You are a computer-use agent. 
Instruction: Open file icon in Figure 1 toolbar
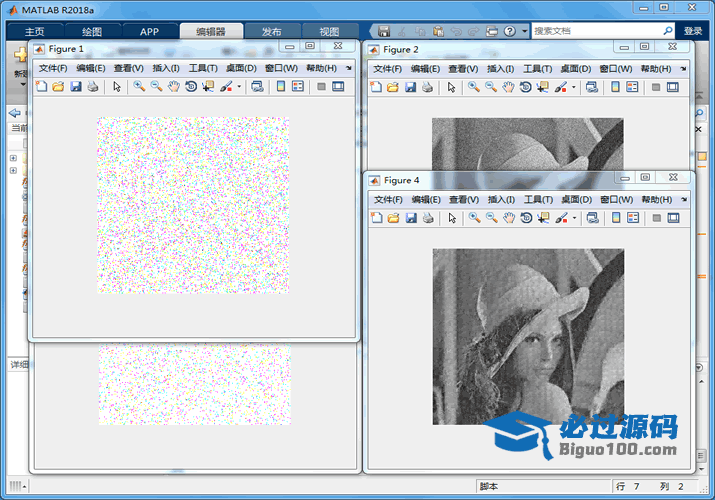coord(58,87)
